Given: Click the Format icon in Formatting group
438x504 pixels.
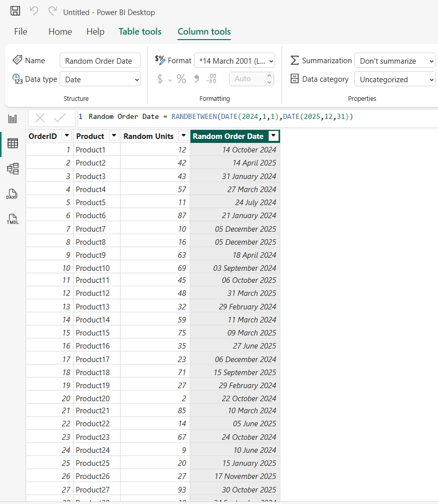Looking at the screenshot, I should (x=159, y=60).
